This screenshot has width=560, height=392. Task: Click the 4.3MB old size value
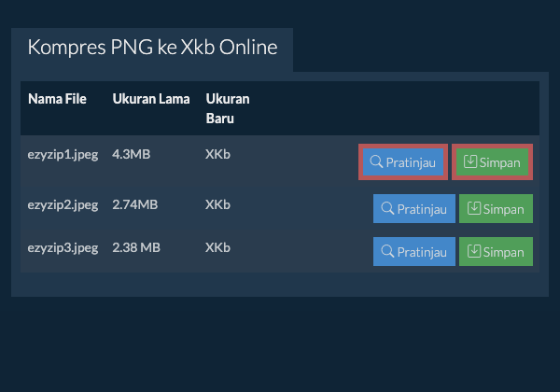coord(131,155)
